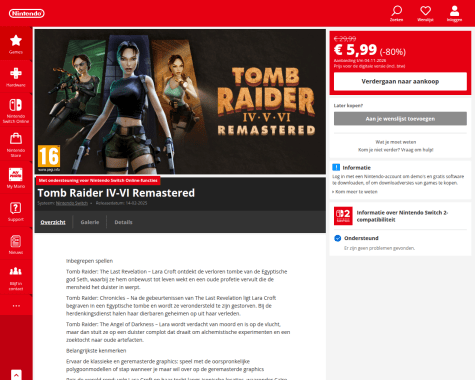Click the Tomb Raider IV-VI Remastered title
Screen dimensions: 475x380
click(x=116, y=193)
